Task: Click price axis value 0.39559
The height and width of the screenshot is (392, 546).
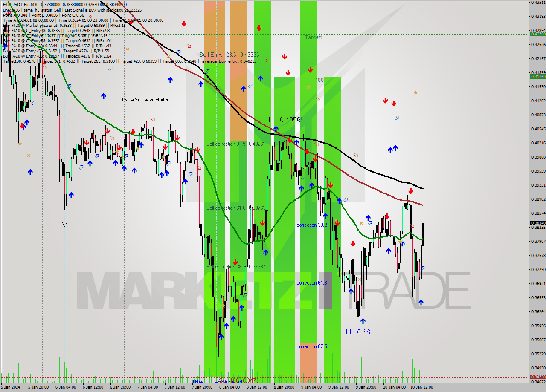Action: pos(538,171)
